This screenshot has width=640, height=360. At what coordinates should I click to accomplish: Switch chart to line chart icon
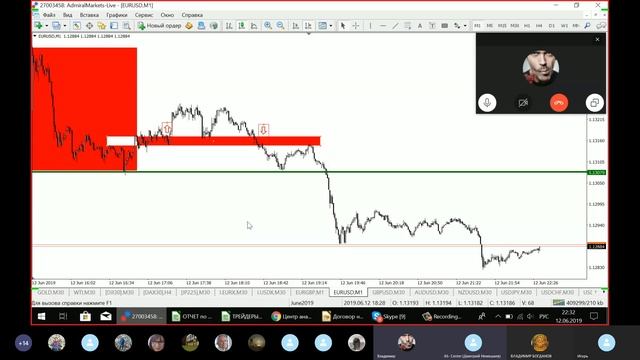click(x=254, y=26)
